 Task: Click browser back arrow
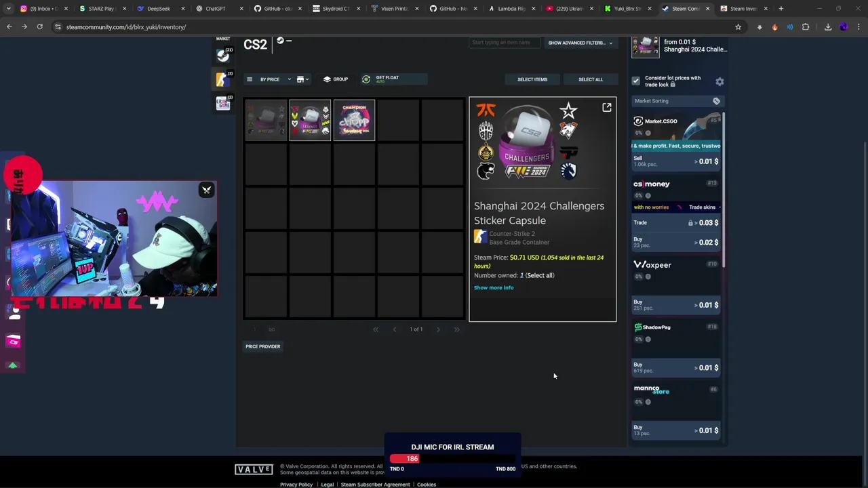pyautogui.click(x=9, y=27)
